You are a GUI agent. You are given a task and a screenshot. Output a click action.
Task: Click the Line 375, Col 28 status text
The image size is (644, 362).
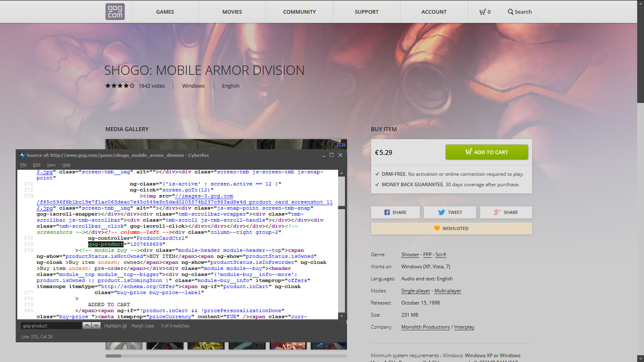(x=37, y=337)
